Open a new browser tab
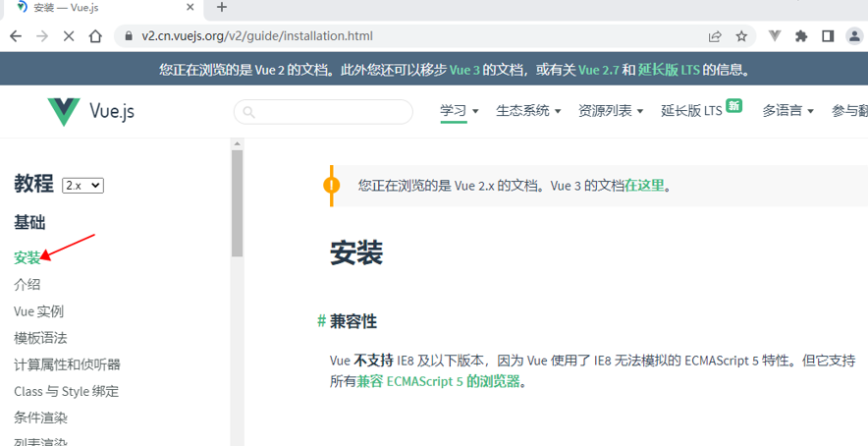868x446 pixels. [x=222, y=7]
